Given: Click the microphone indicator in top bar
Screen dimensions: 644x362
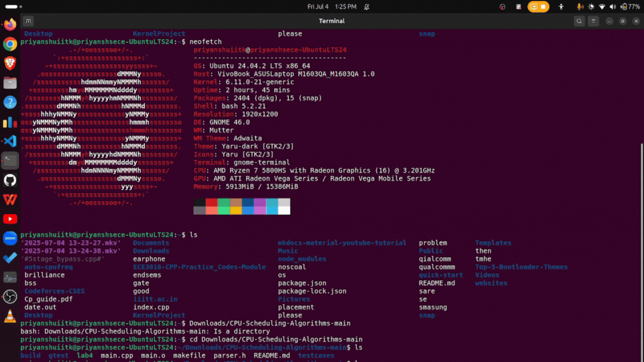Looking at the screenshot, I should [580, 7].
